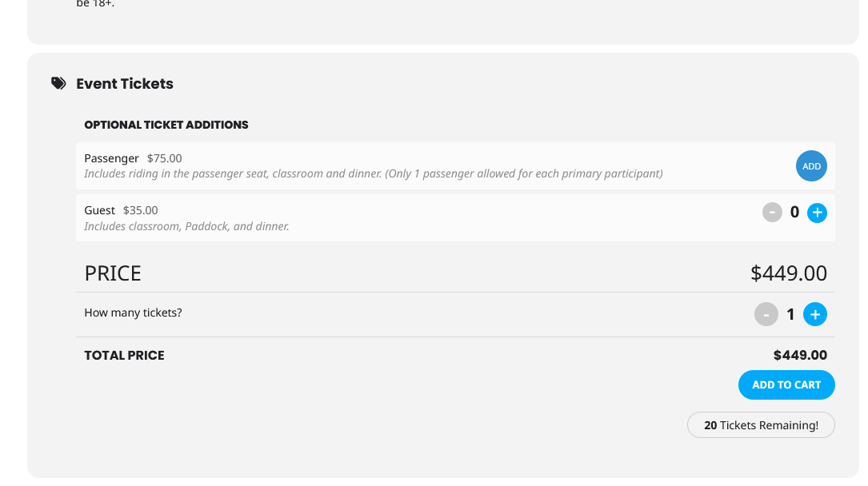Decrease ticket quantity with minus icon
This screenshot has height=486, width=868.
(766, 314)
